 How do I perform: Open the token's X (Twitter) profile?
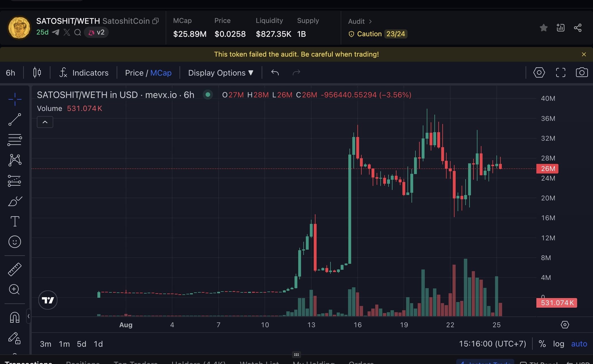click(67, 32)
